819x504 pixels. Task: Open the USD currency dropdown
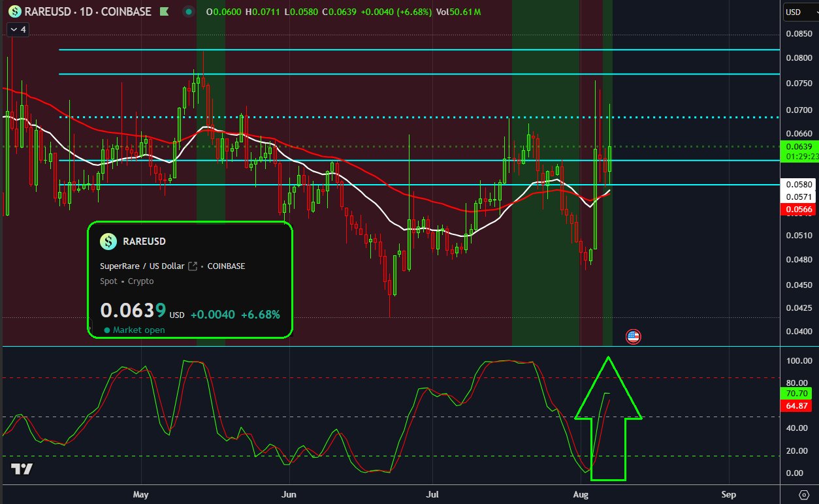[800, 12]
